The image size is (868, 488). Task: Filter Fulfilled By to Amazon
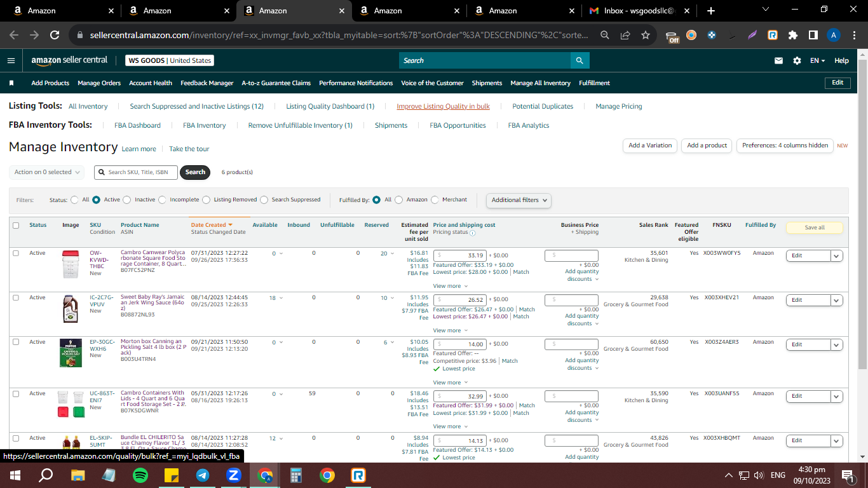399,200
